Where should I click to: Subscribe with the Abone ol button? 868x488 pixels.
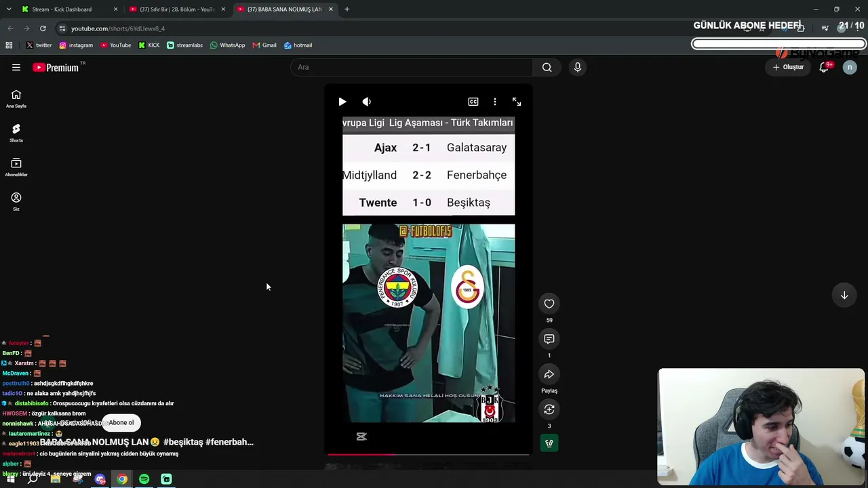(121, 422)
